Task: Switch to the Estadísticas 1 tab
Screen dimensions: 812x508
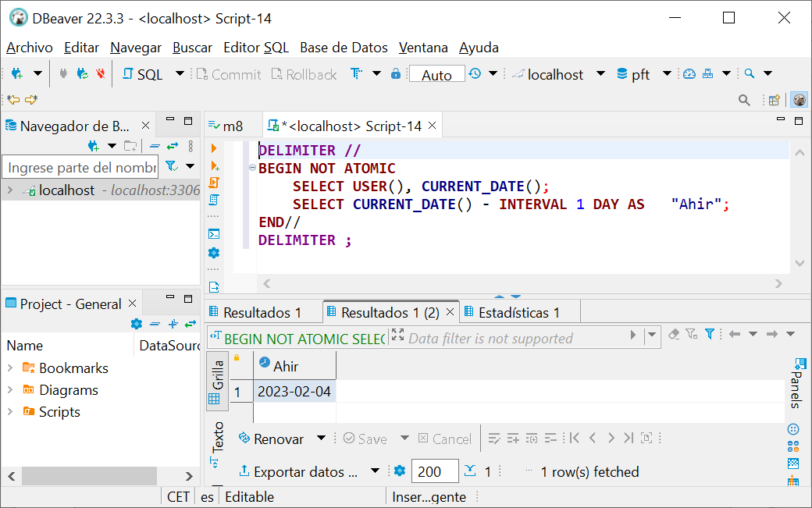Action: tap(518, 312)
